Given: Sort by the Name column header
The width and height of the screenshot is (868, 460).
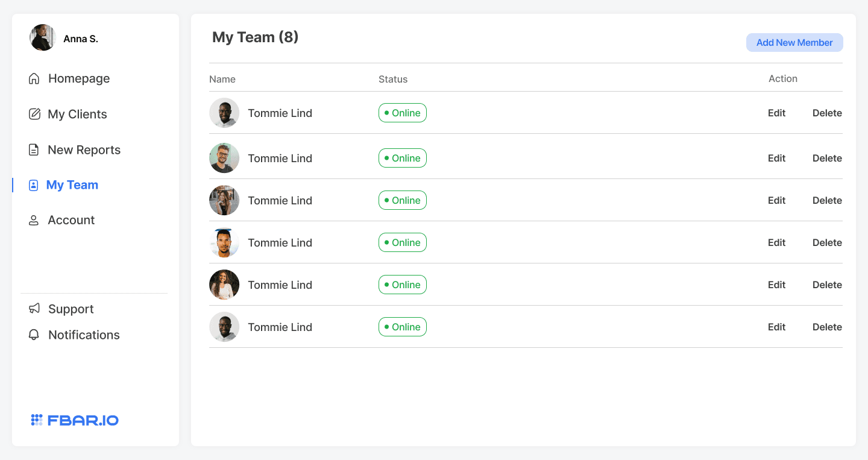Looking at the screenshot, I should tap(222, 79).
